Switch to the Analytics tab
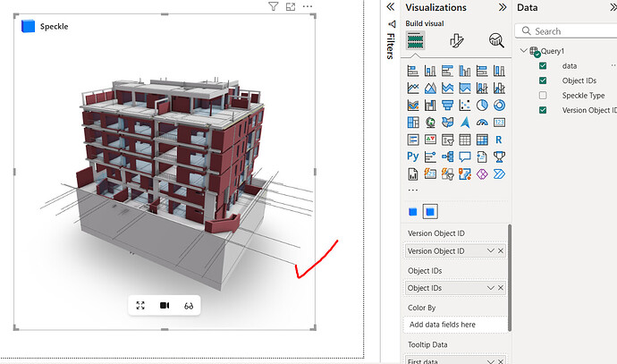 point(496,40)
